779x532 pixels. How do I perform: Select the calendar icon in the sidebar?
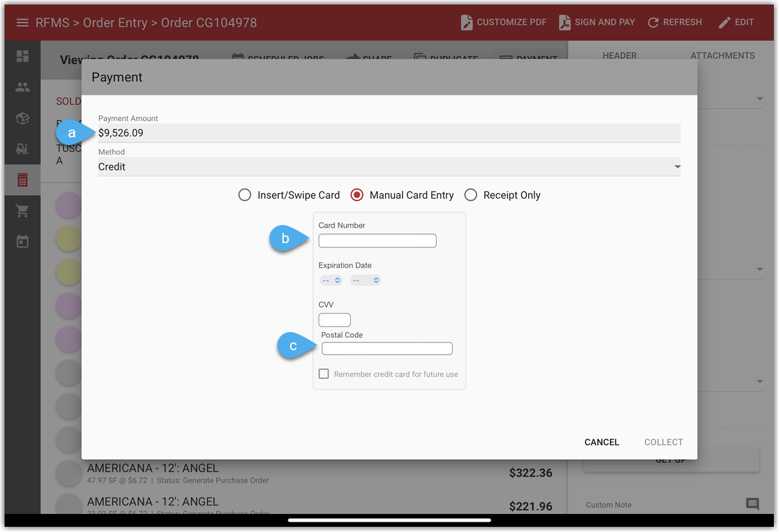coord(22,241)
